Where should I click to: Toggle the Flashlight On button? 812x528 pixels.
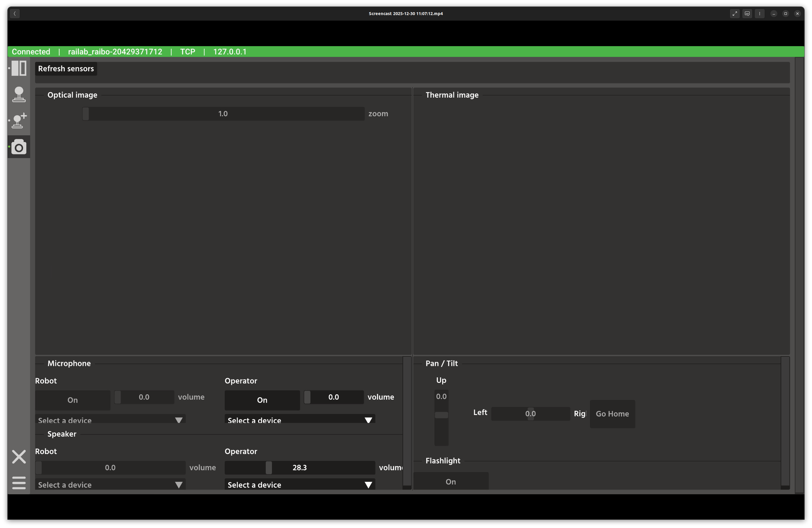point(450,482)
